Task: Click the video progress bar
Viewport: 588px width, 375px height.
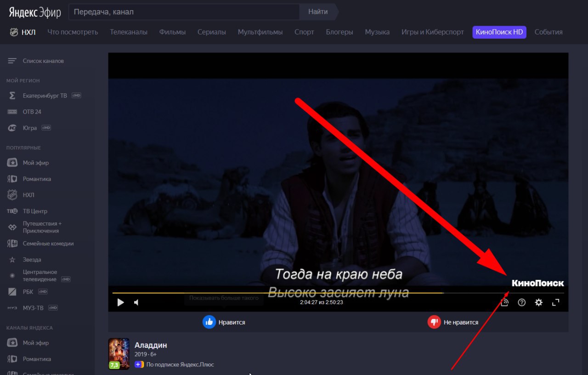Action: tap(338, 293)
